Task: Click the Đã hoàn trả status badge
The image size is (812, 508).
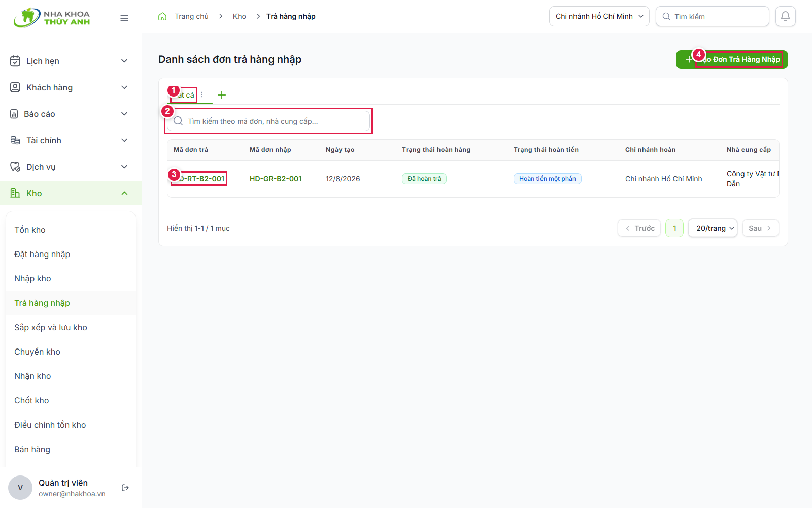Action: click(424, 179)
